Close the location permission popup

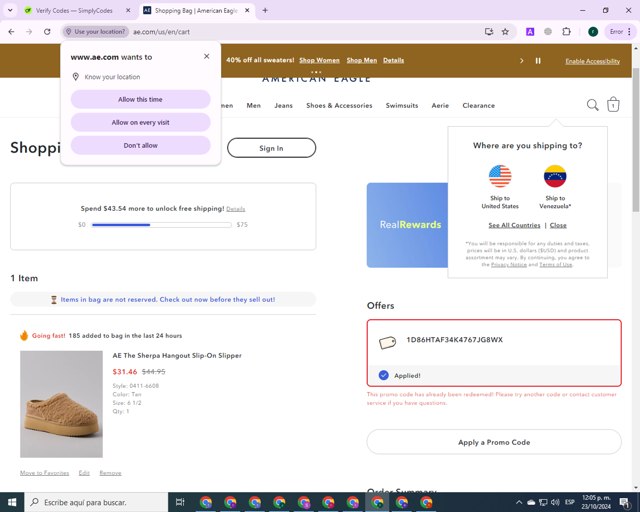(x=207, y=56)
